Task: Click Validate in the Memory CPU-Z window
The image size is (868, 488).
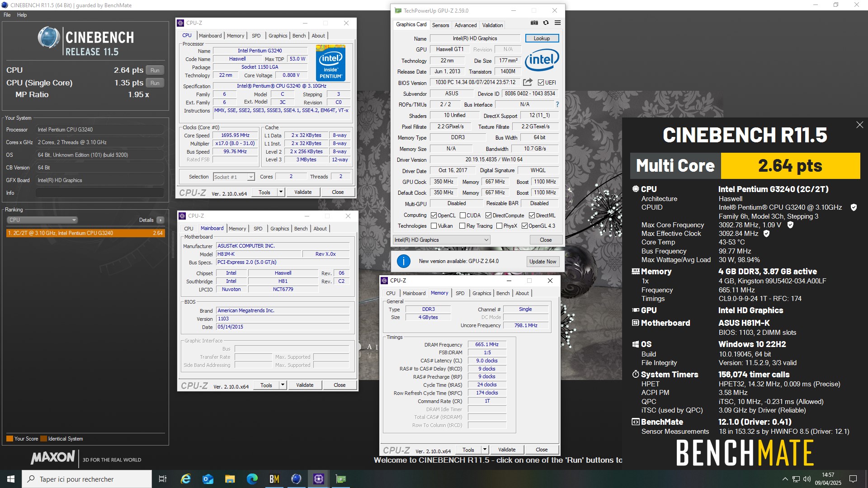Action: tap(506, 450)
